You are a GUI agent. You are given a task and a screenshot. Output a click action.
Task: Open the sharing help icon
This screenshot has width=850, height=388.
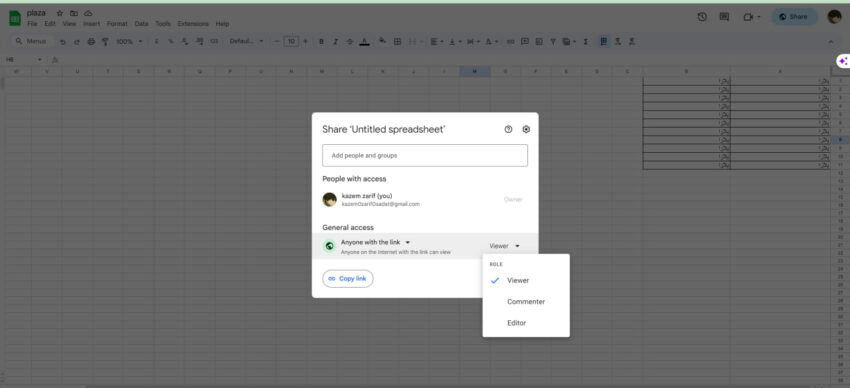pos(508,130)
